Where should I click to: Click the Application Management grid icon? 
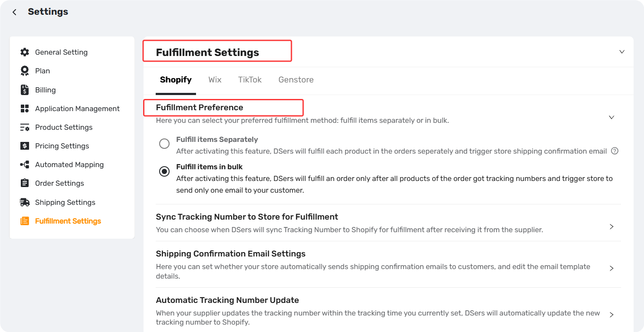click(25, 108)
